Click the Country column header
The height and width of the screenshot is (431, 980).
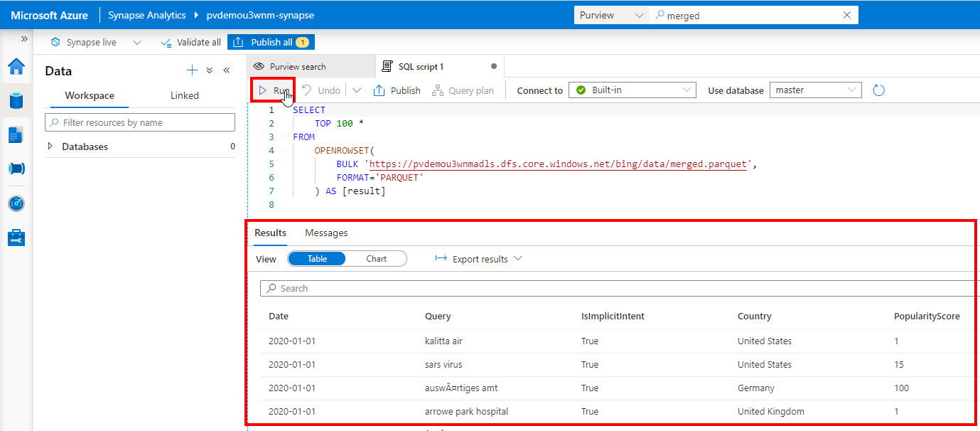tap(754, 316)
